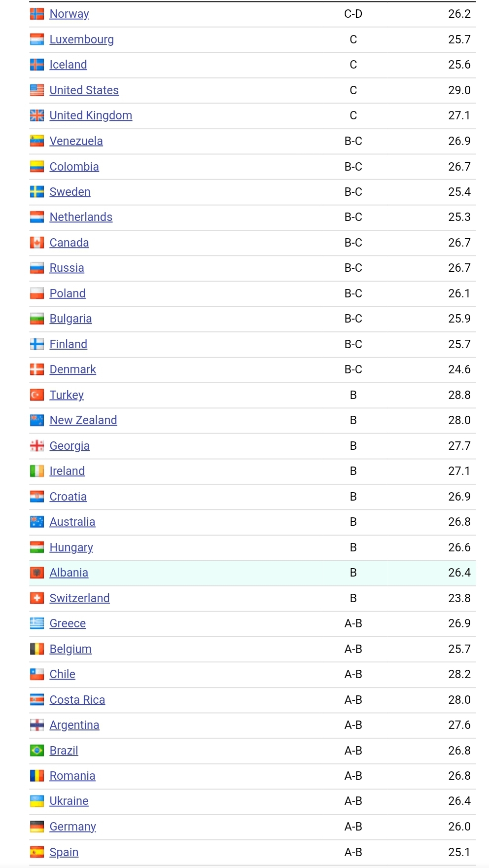Viewport: 489px width, 868px height.
Task: Follow the Venezuela country link
Action: pos(76,141)
